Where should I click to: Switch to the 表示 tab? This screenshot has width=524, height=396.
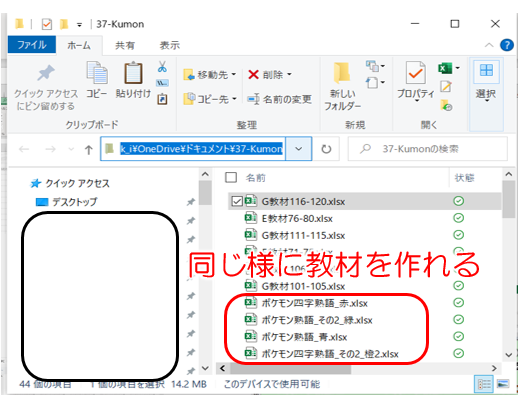169,45
